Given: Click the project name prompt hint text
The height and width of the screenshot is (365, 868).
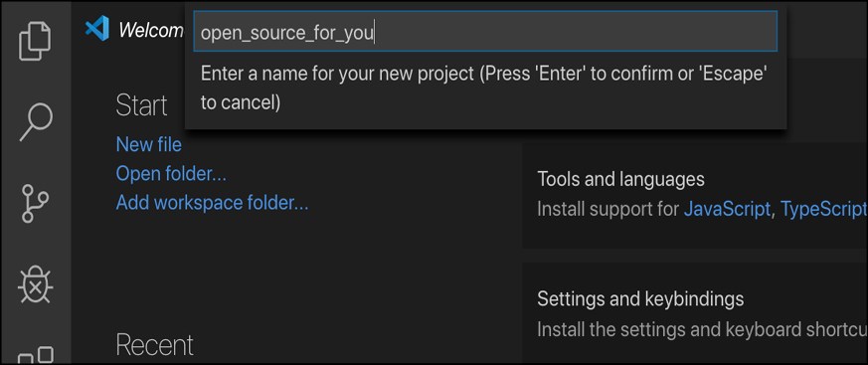Looking at the screenshot, I should (483, 89).
